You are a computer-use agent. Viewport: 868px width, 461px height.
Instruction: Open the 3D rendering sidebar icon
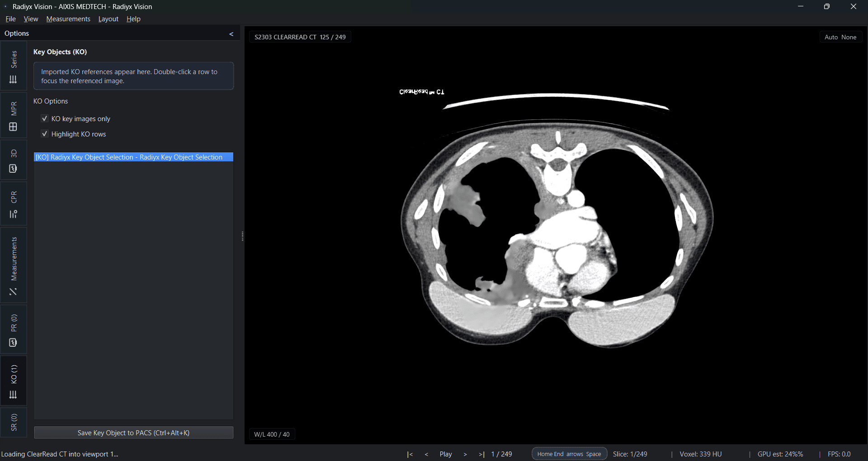point(13,169)
